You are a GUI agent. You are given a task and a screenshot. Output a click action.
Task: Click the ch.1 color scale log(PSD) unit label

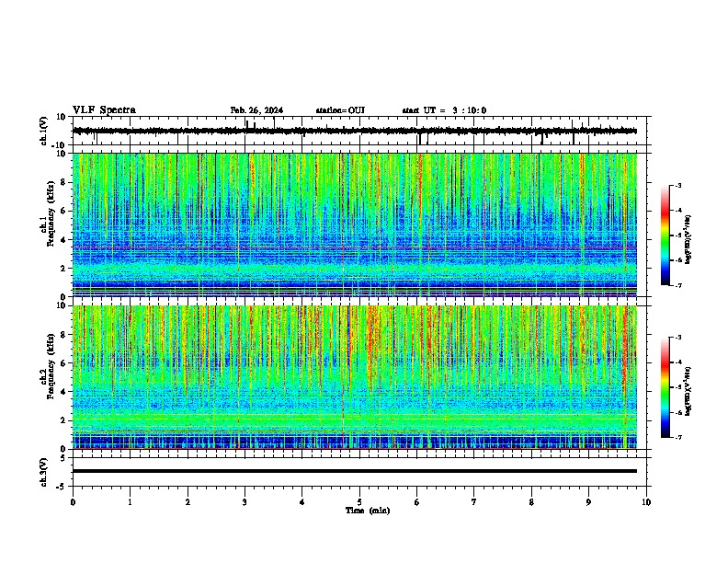click(x=688, y=239)
